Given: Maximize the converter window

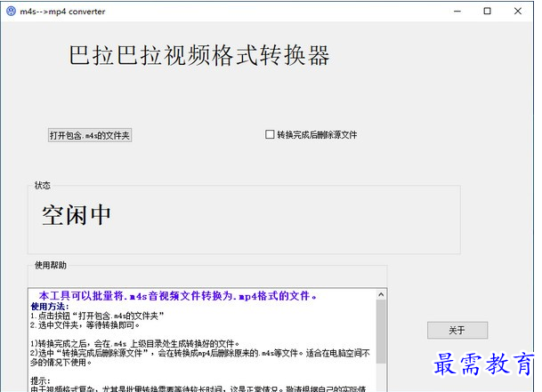Looking at the screenshot, I should coord(488,12).
